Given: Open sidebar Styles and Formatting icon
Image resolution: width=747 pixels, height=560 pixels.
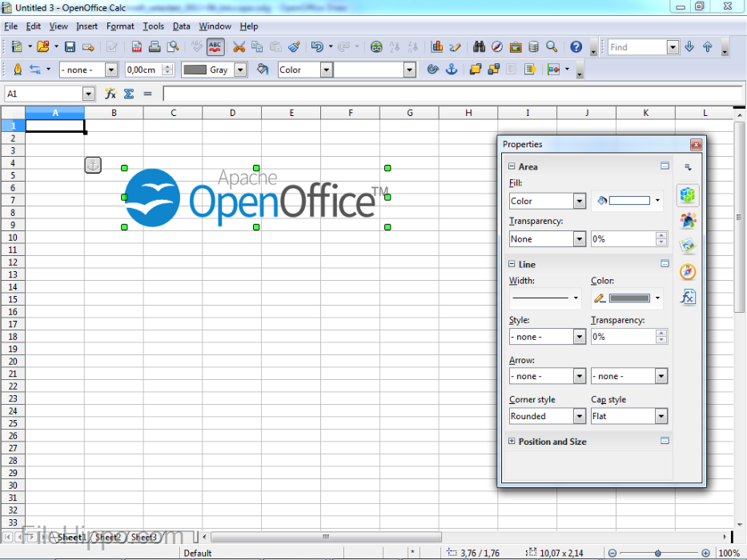Looking at the screenshot, I should click(688, 221).
